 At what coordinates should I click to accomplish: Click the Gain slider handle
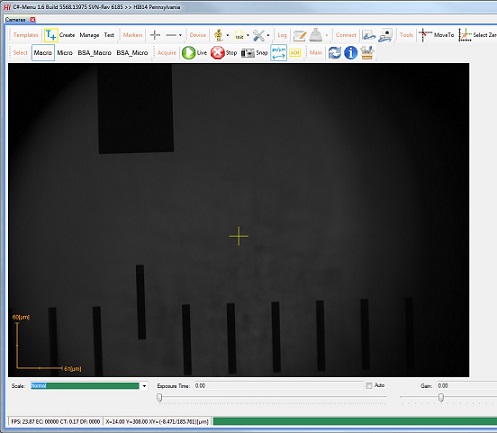pos(441,397)
